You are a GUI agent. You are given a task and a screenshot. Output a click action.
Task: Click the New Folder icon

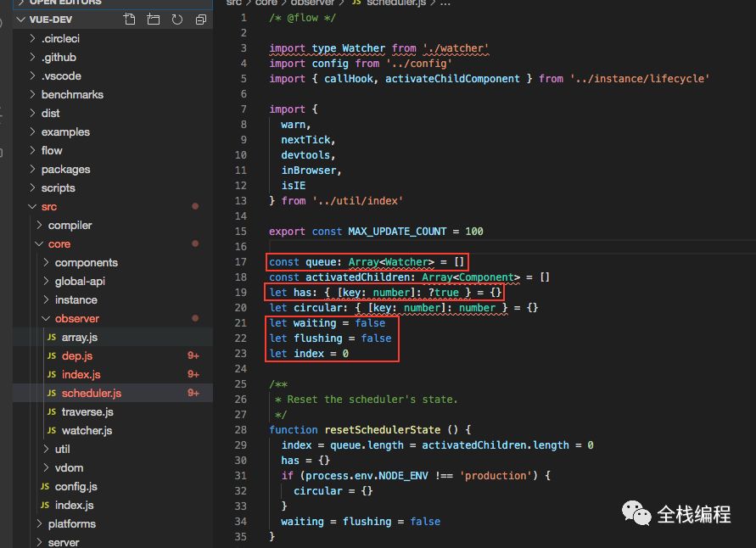click(154, 20)
